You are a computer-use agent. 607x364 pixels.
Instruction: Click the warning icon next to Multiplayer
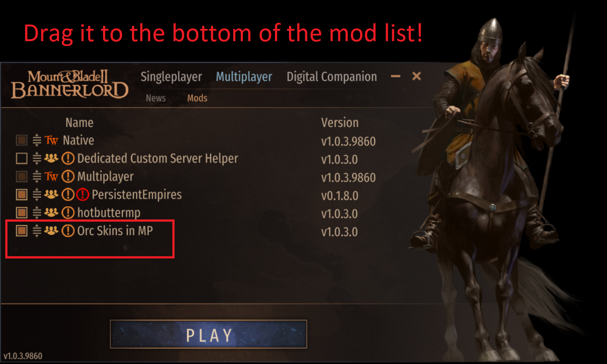pos(68,177)
